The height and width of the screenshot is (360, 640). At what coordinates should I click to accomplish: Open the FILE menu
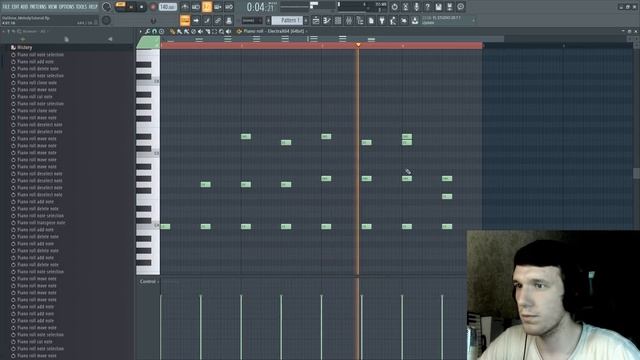pyautogui.click(x=6, y=7)
